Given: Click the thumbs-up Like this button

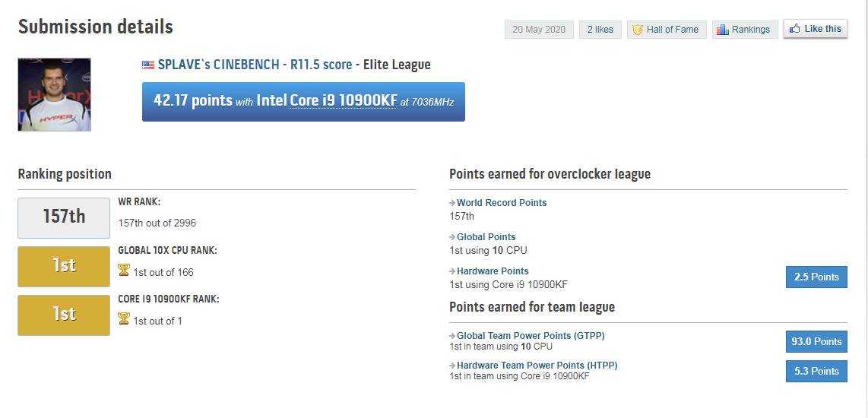Looking at the screenshot, I should click(x=815, y=29).
